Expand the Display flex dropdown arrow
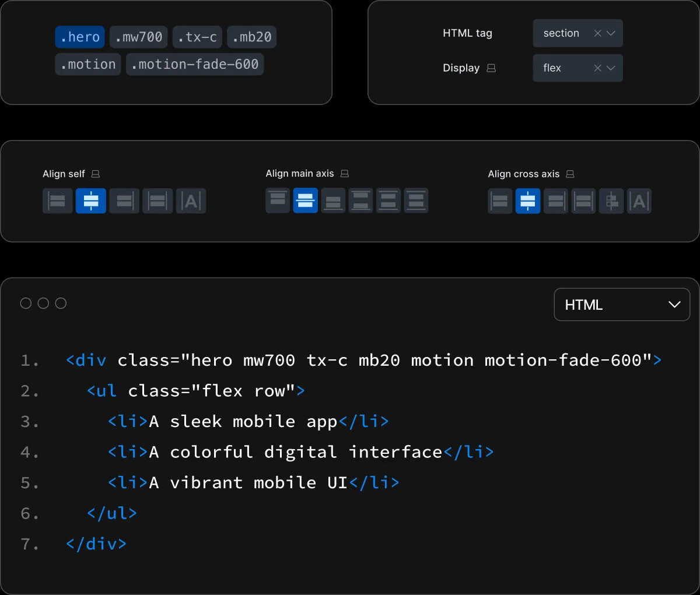This screenshot has height=595, width=700. click(611, 68)
